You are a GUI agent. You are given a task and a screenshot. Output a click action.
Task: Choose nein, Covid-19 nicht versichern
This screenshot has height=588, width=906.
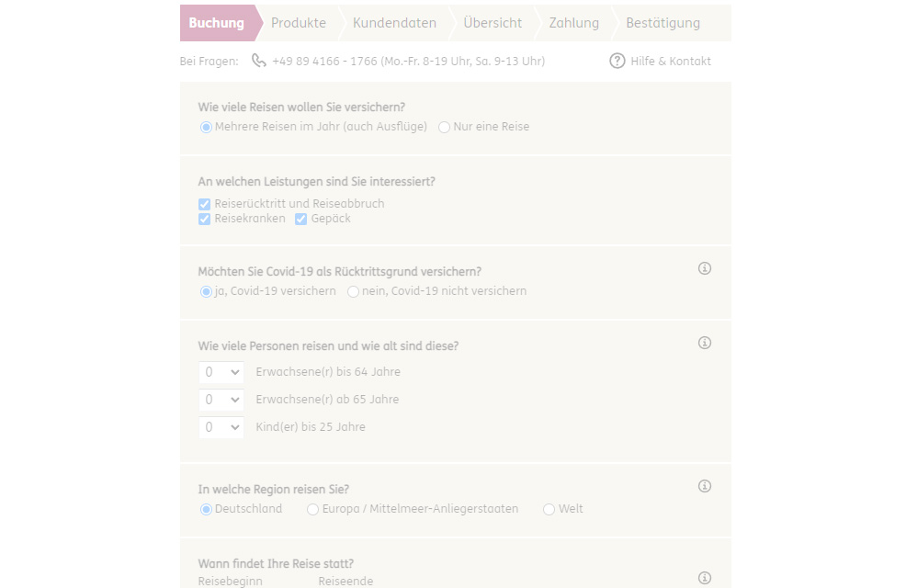[354, 291]
